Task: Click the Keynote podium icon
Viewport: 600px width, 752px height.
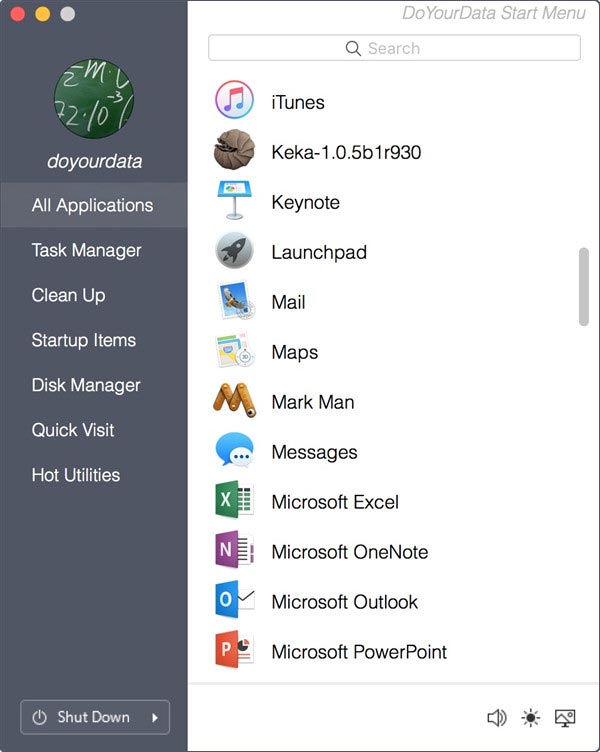Action: (x=234, y=200)
